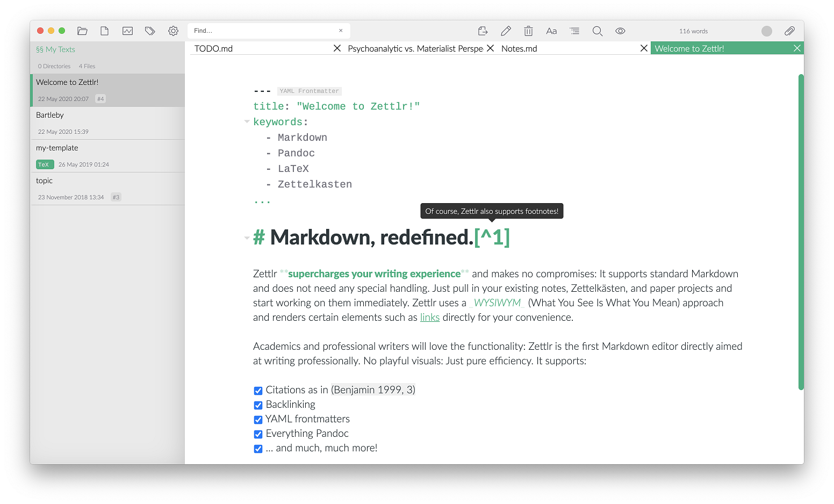
Task: Close the TODO.md tab
Action: click(x=337, y=48)
